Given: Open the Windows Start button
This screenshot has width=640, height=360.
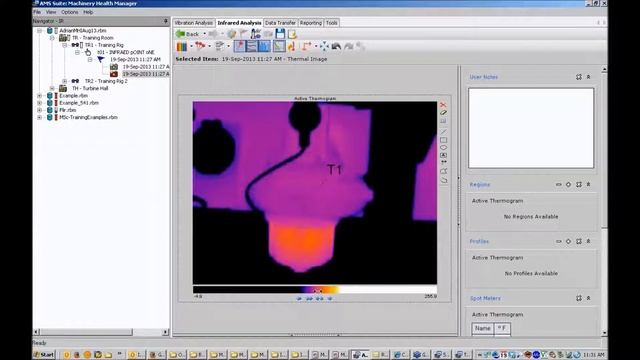Looking at the screenshot, I should 44,355.
